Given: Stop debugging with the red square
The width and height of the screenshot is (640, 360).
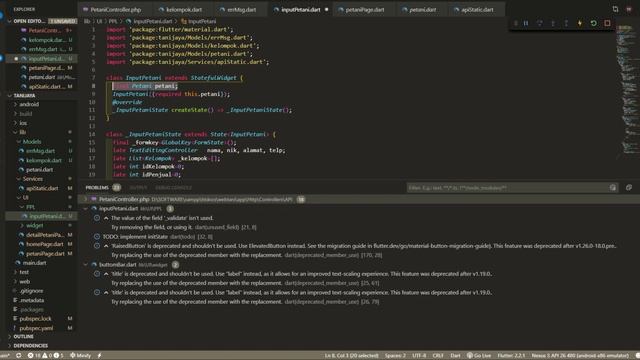Looking at the screenshot, I should coord(607,23).
